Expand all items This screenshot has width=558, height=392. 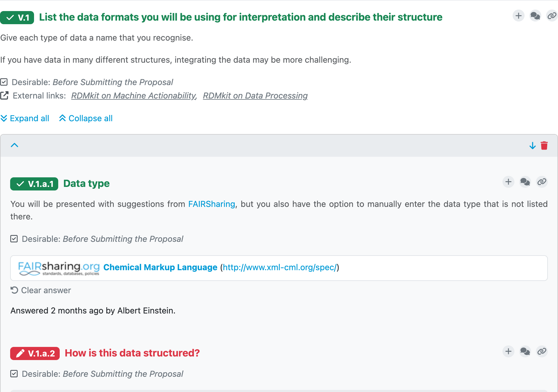tap(25, 118)
